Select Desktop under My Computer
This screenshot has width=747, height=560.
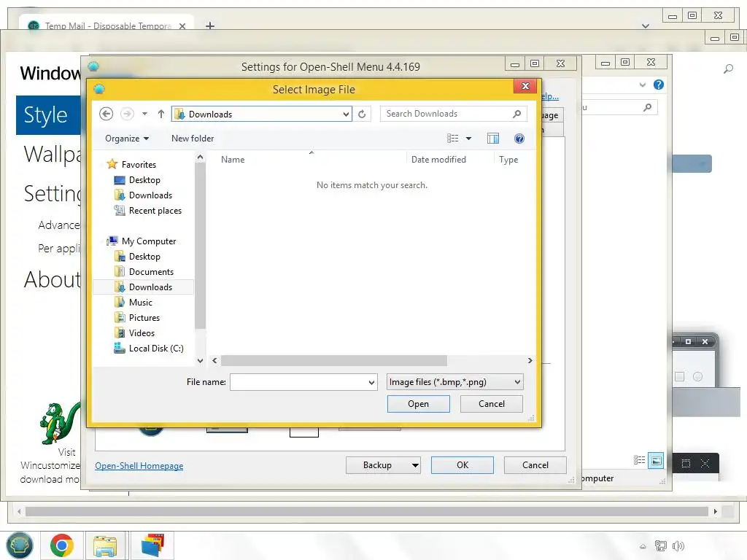tap(144, 256)
